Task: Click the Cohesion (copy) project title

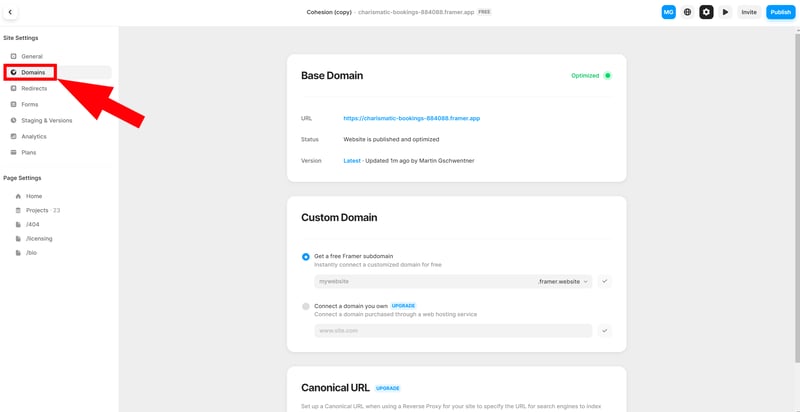Action: [x=329, y=12]
